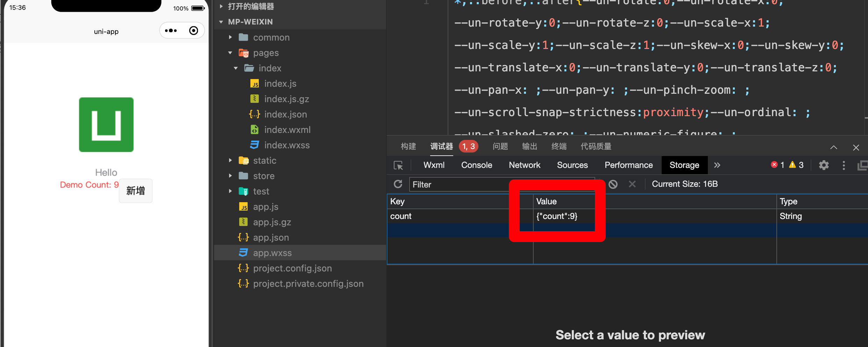Open devtools settings gear

tap(824, 165)
